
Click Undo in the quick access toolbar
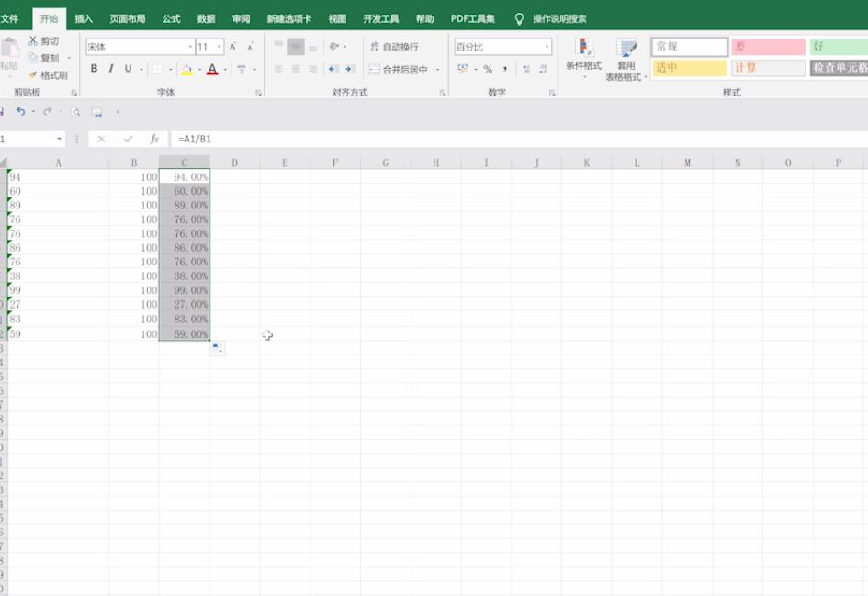coord(20,111)
